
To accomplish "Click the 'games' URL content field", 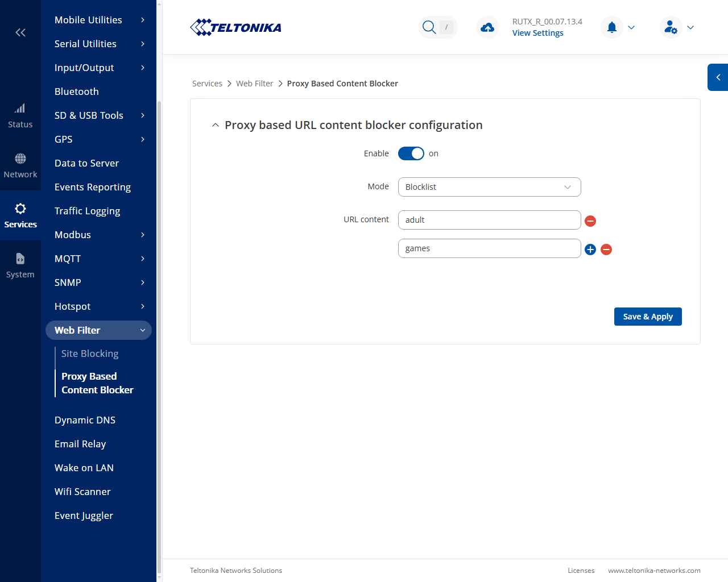I will (x=490, y=248).
